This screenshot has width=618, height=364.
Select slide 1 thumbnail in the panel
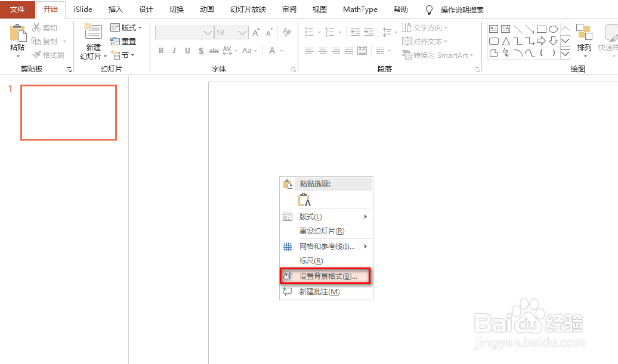click(68, 112)
